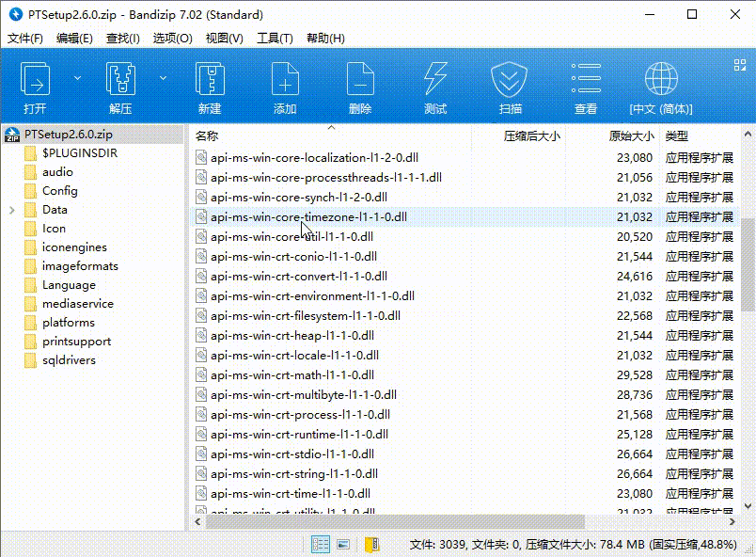Click the 添加 (Add) toolbar icon
Viewport: 756px width, 557px height.
pyautogui.click(x=285, y=80)
